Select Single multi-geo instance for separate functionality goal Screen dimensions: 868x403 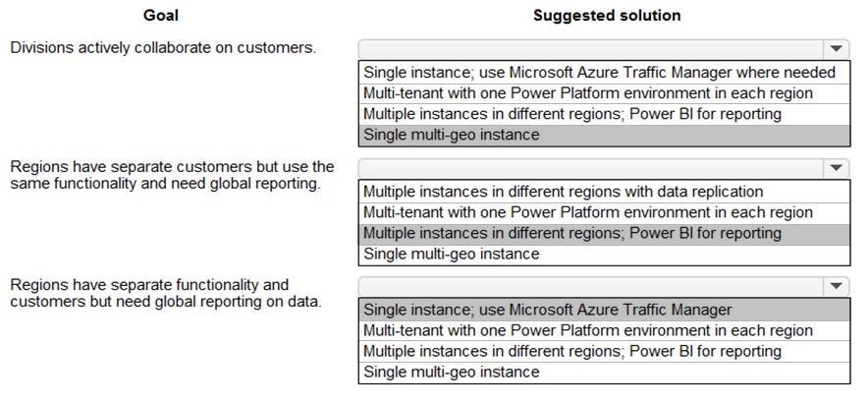point(452,372)
